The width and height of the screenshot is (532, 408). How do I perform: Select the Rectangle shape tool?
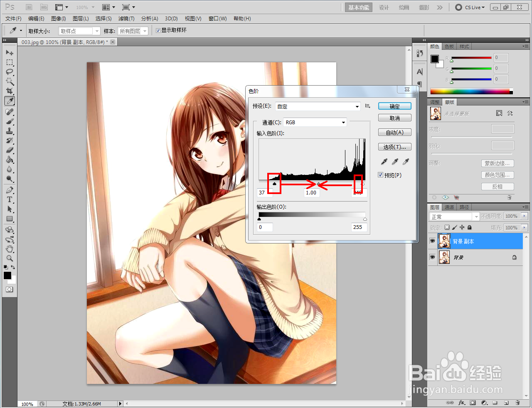tap(10, 219)
